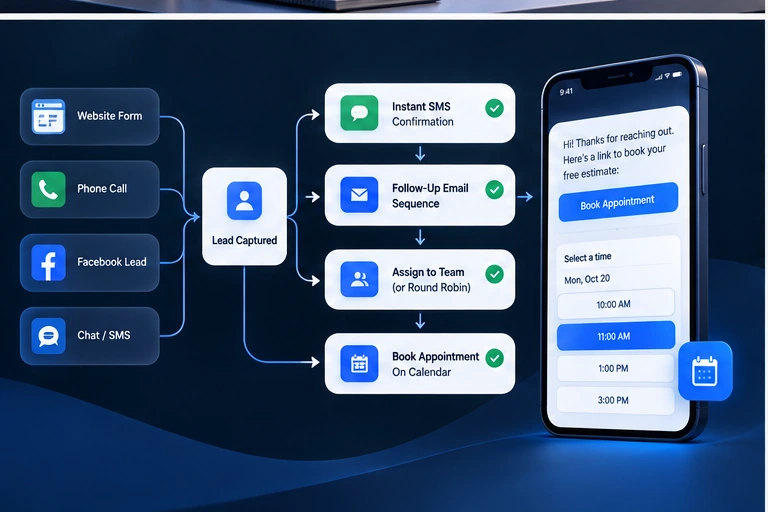Select the 3:00 PM time slot
The width and height of the screenshot is (768, 512).
615,400
